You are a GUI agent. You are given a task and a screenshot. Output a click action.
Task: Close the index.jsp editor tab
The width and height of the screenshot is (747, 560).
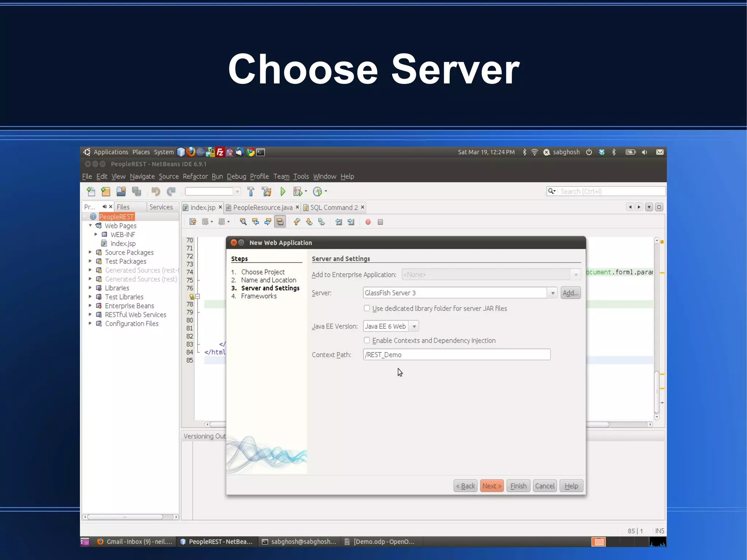pyautogui.click(x=220, y=207)
